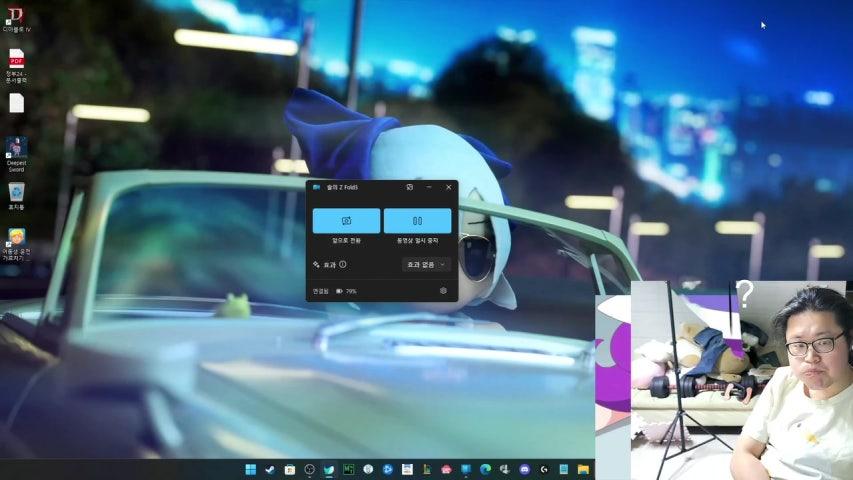The height and width of the screenshot is (480, 853).
Task: Select the blank document file on desktop
Action: pyautogui.click(x=16, y=103)
